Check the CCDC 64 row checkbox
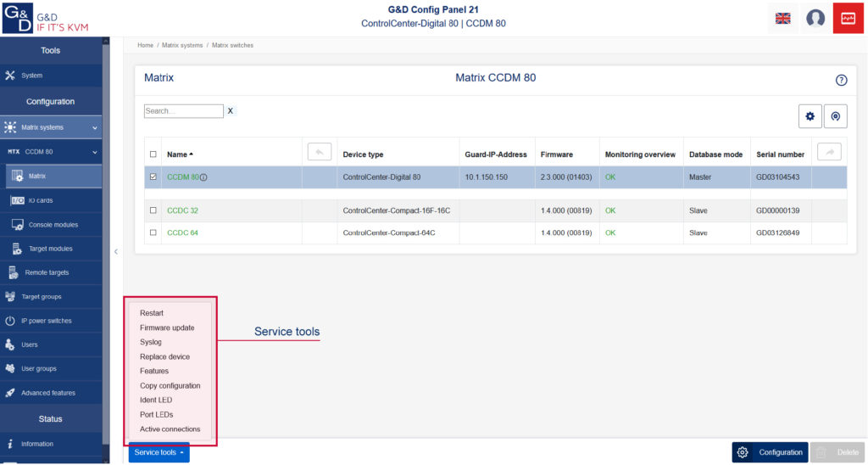 coord(153,232)
